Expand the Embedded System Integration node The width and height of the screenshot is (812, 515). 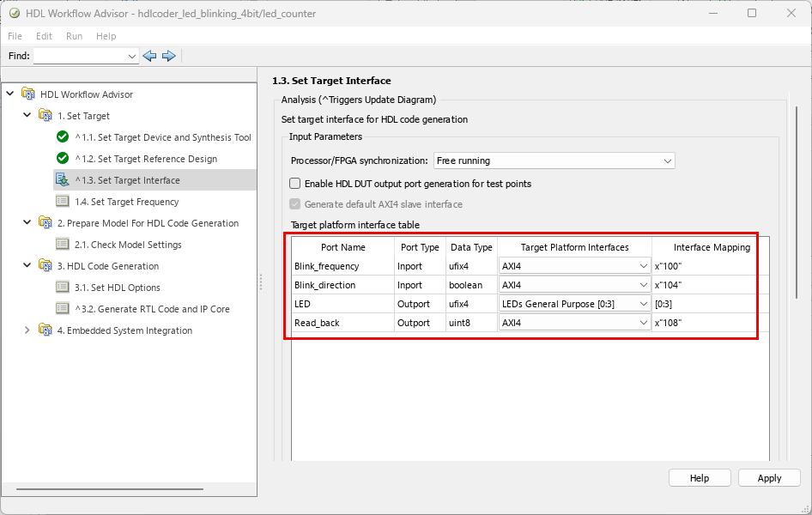pyautogui.click(x=27, y=330)
